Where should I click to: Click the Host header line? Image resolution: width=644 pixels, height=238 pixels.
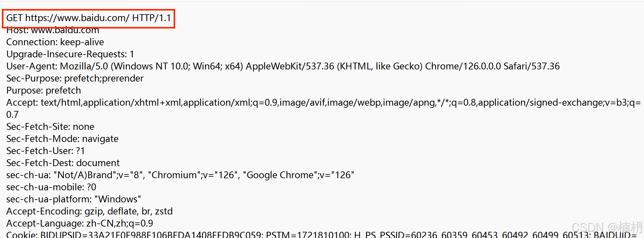pos(53,30)
